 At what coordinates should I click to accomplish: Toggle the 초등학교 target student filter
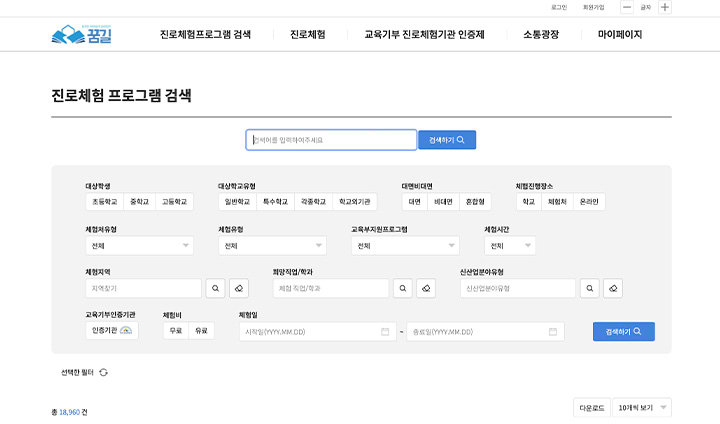pyautogui.click(x=104, y=201)
